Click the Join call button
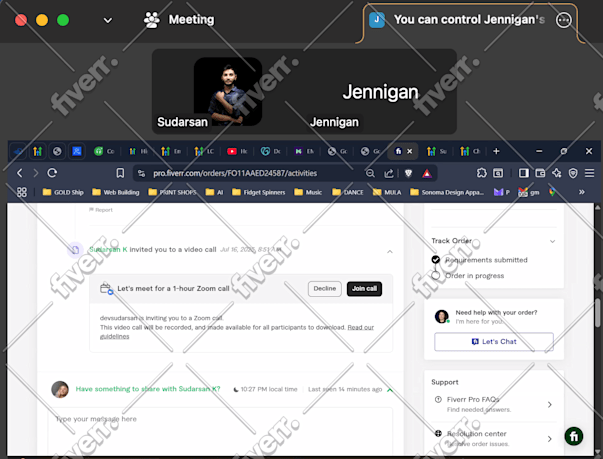603x459 pixels. pos(364,289)
